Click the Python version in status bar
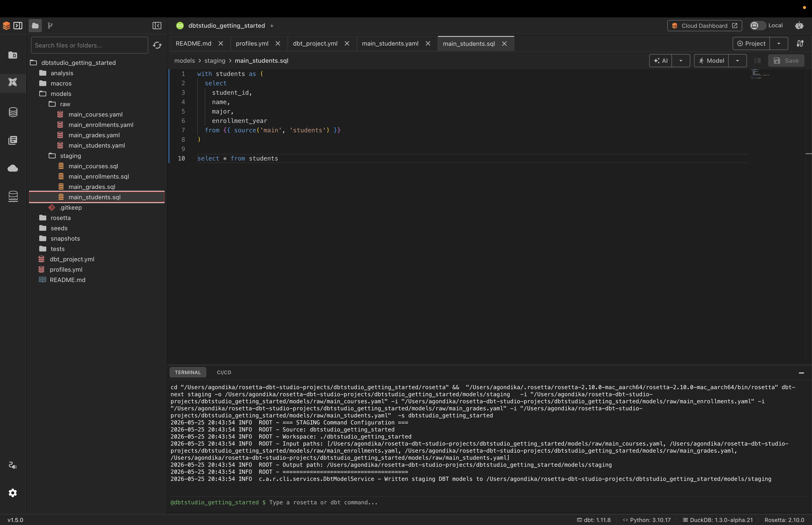Screen dimensions: 812x525 tap(647, 520)
